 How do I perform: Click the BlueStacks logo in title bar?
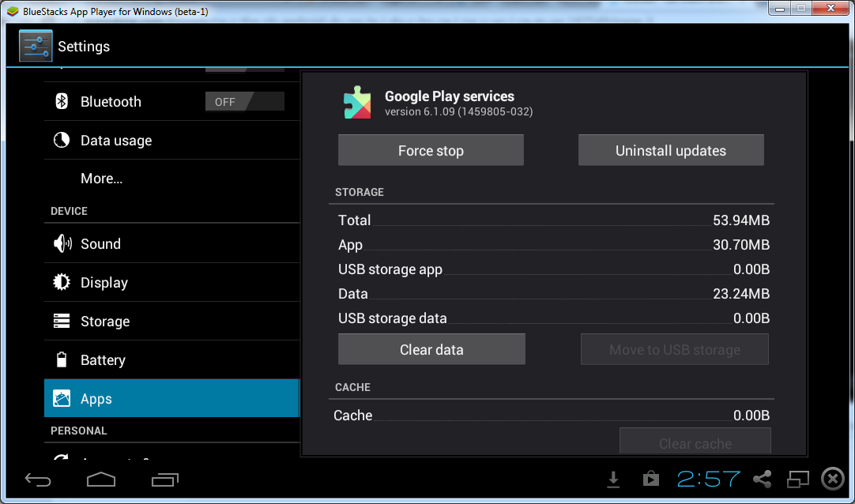pyautogui.click(x=12, y=11)
